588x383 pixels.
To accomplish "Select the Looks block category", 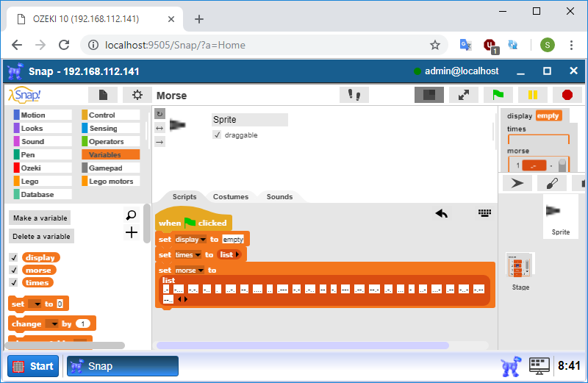I will coord(43,129).
